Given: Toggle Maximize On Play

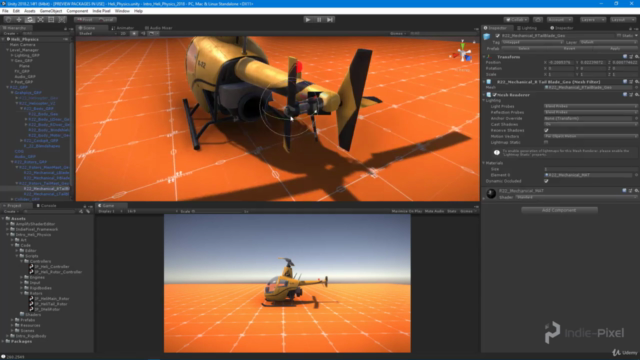Looking at the screenshot, I should pos(407,211).
